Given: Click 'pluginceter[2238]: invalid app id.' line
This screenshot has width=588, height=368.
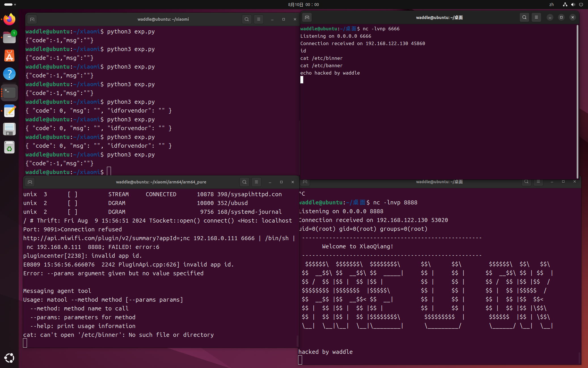Looking at the screenshot, I should click(83, 256).
